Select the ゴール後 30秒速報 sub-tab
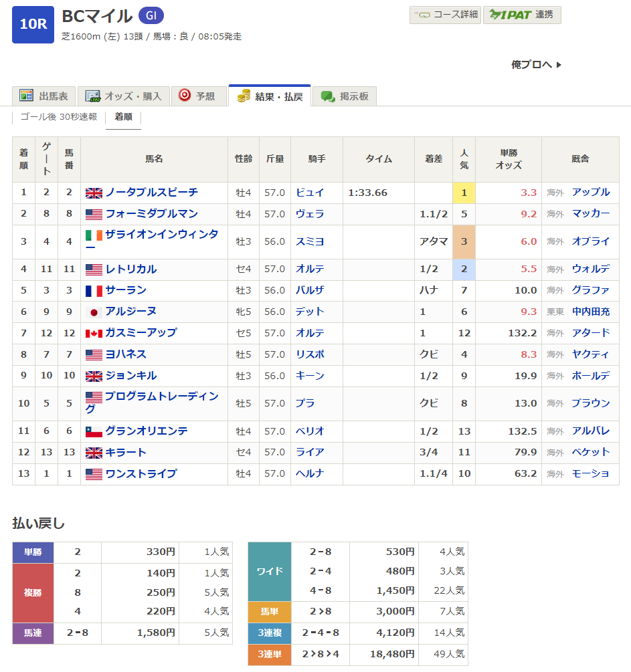631x672 pixels. pyautogui.click(x=58, y=116)
